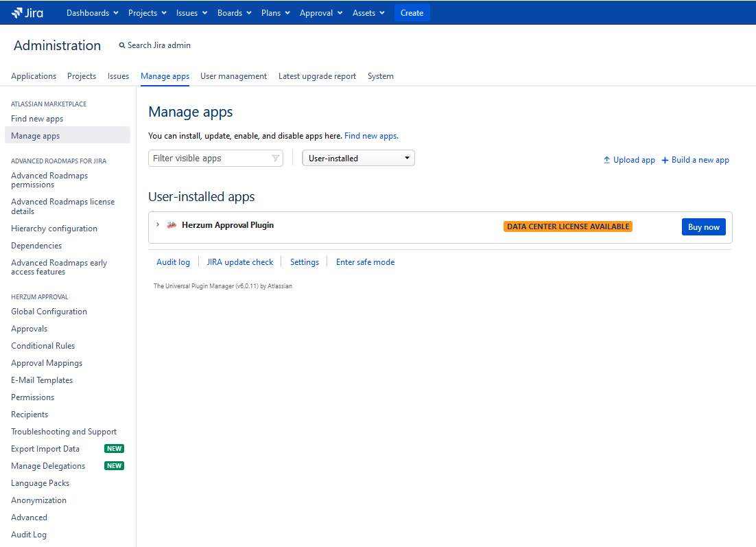Follow the Find new apps inline link
The width and height of the screenshot is (756, 547).
point(371,136)
